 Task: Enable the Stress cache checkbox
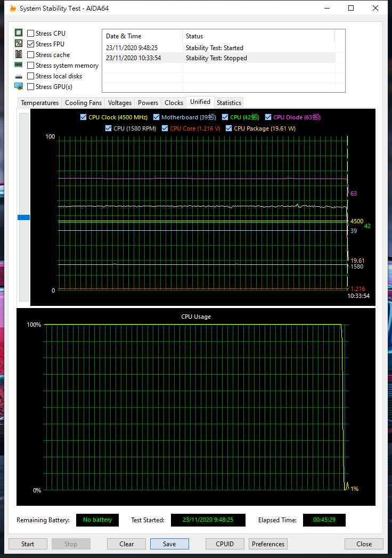click(30, 54)
